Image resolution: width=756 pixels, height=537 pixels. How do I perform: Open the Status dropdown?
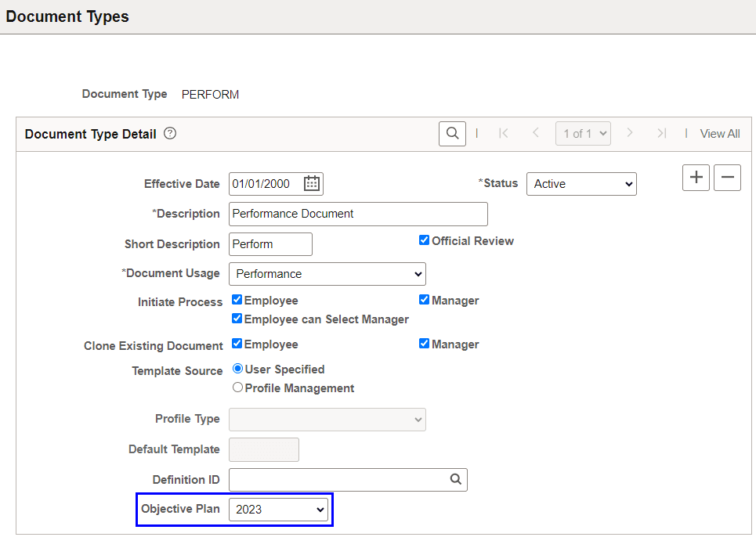(x=581, y=183)
